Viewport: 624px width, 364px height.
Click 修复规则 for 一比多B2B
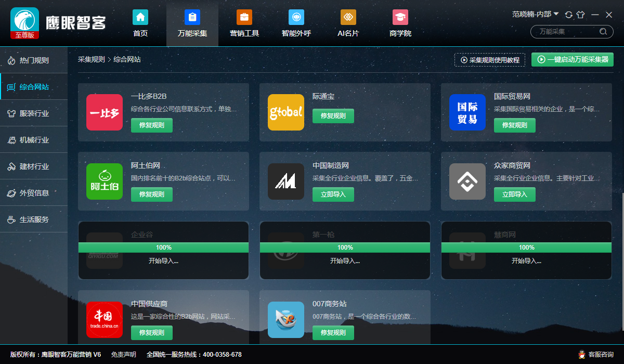point(152,125)
